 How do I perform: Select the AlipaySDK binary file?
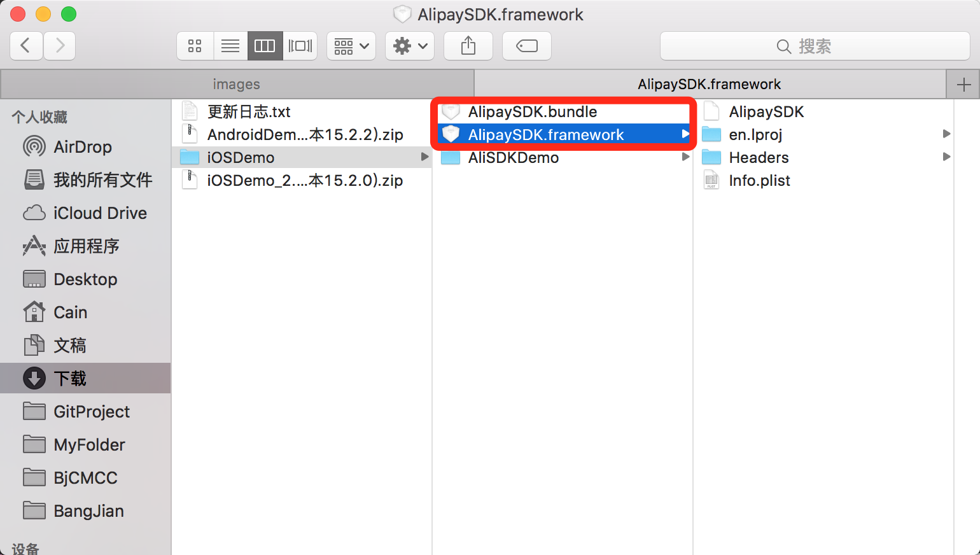pos(825,112)
